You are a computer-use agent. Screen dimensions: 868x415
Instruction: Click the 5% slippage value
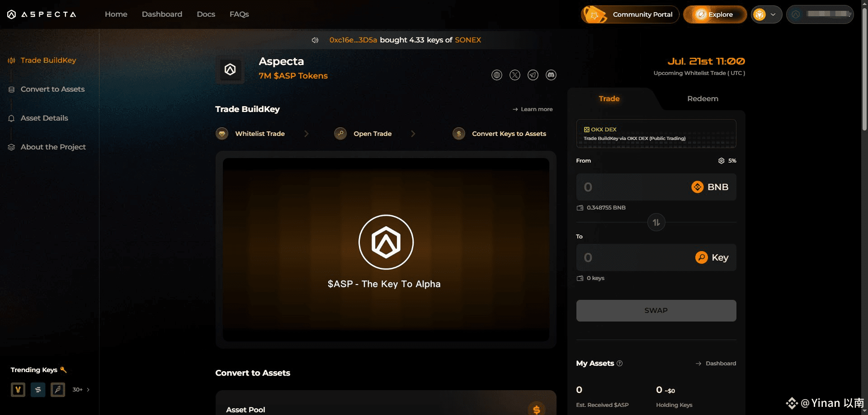[732, 161]
